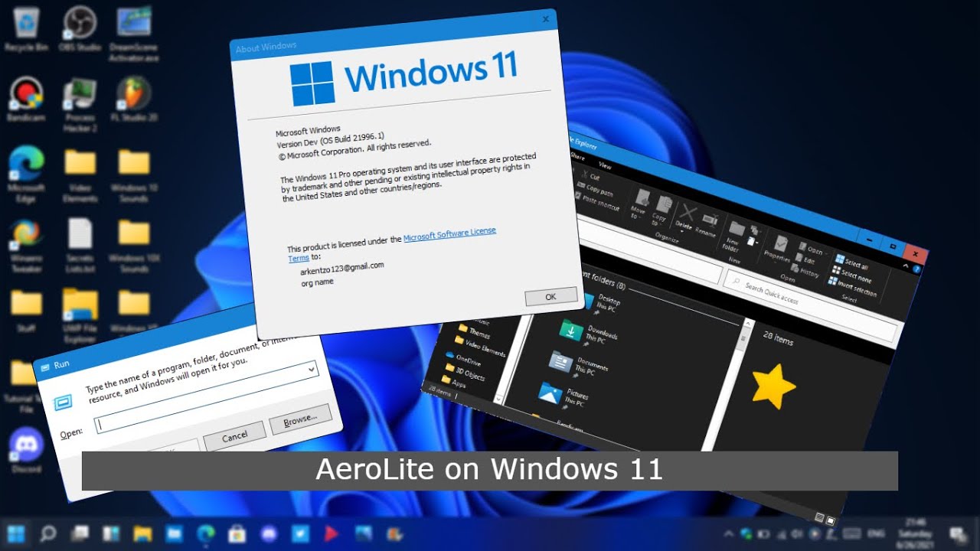
Task: Click Select none in the ribbon
Action: coord(851,275)
